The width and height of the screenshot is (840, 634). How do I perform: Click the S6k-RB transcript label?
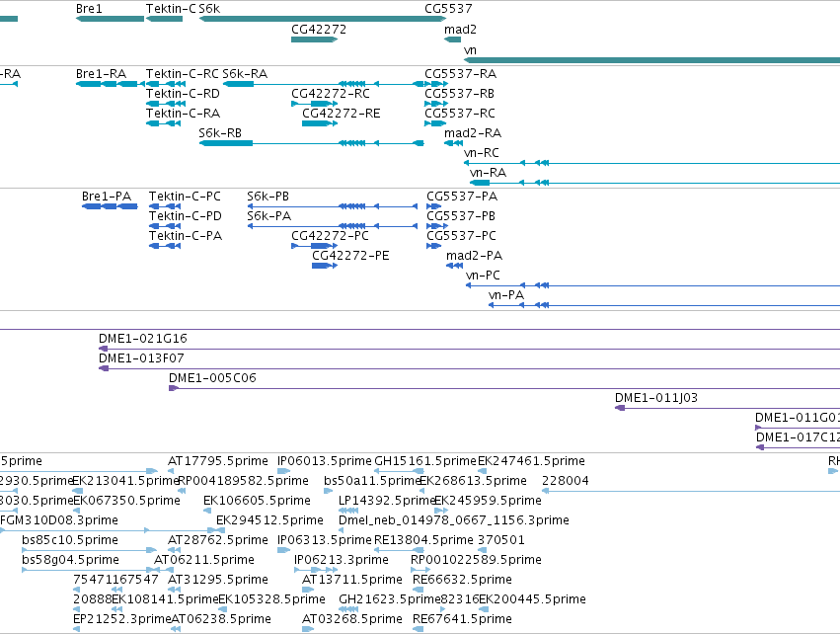[x=220, y=133]
